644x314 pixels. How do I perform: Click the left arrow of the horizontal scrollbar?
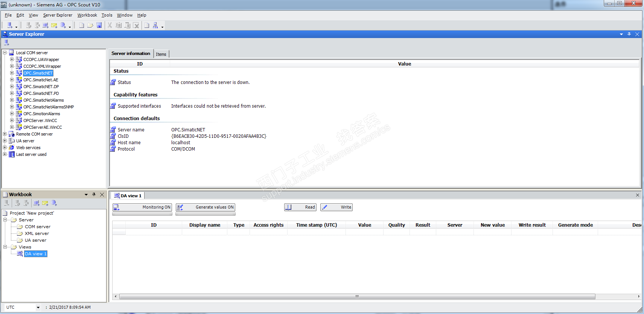click(116, 296)
